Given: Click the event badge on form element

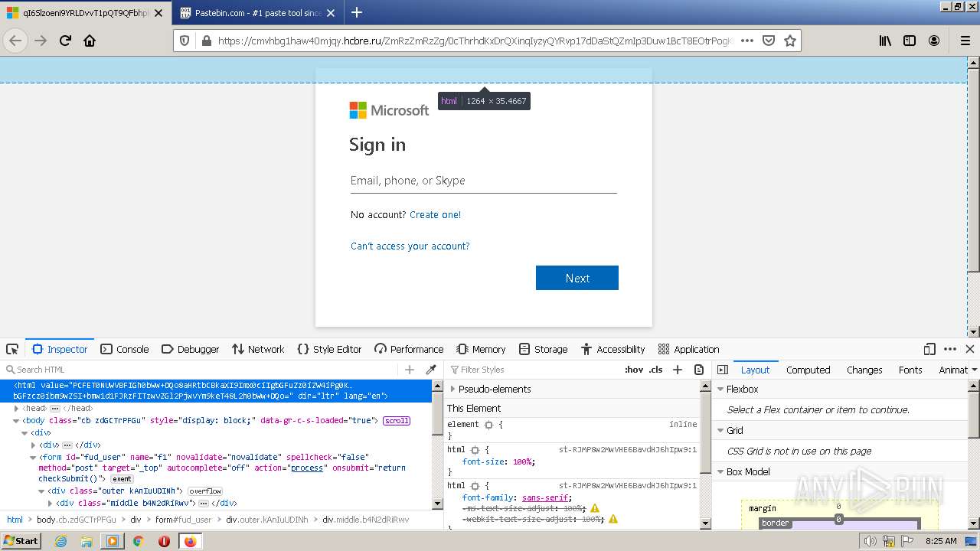Looking at the screenshot, I should 122,479.
